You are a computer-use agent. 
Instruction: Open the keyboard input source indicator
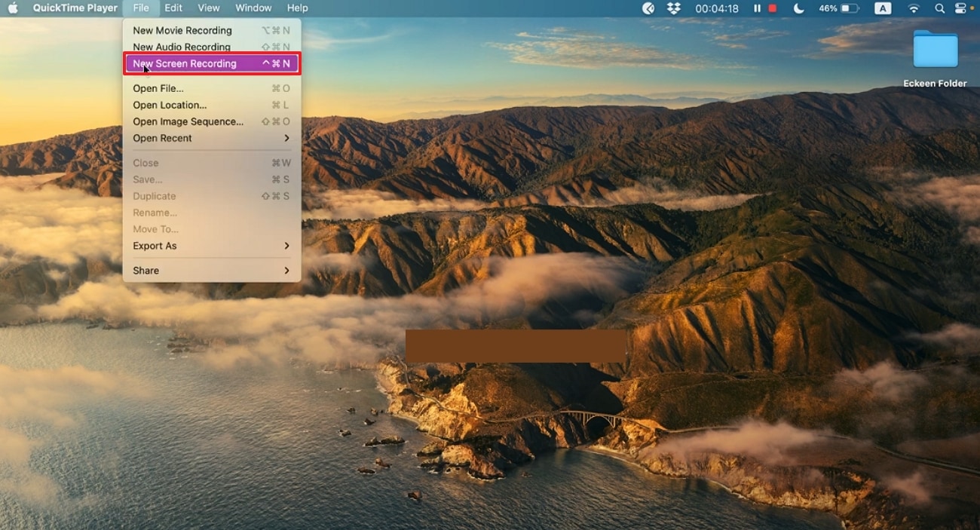(x=883, y=8)
